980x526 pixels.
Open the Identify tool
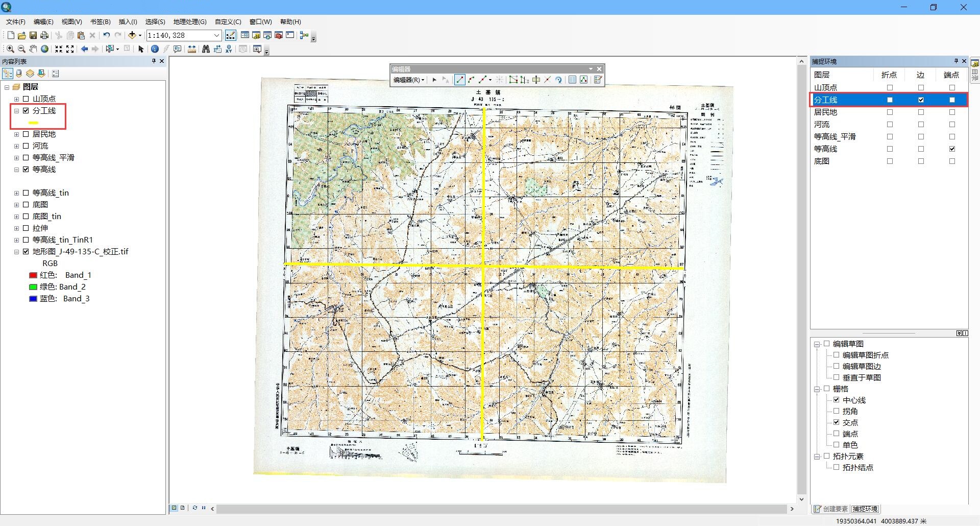pos(155,49)
